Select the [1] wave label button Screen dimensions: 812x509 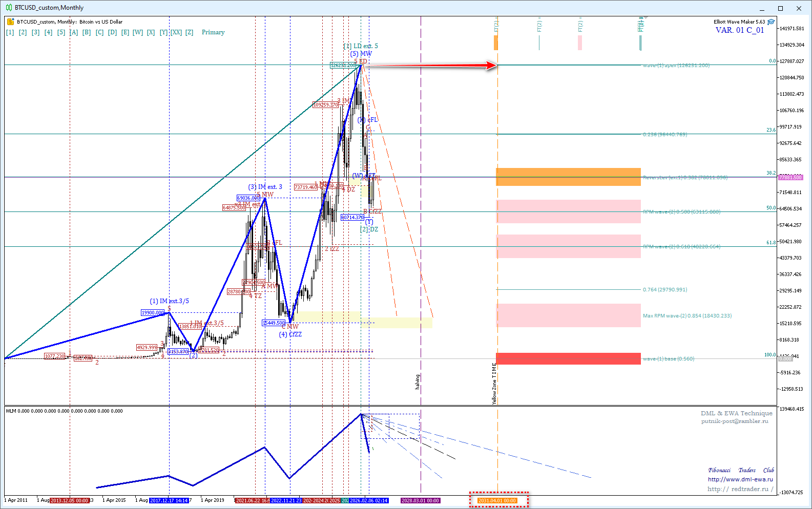coord(10,32)
